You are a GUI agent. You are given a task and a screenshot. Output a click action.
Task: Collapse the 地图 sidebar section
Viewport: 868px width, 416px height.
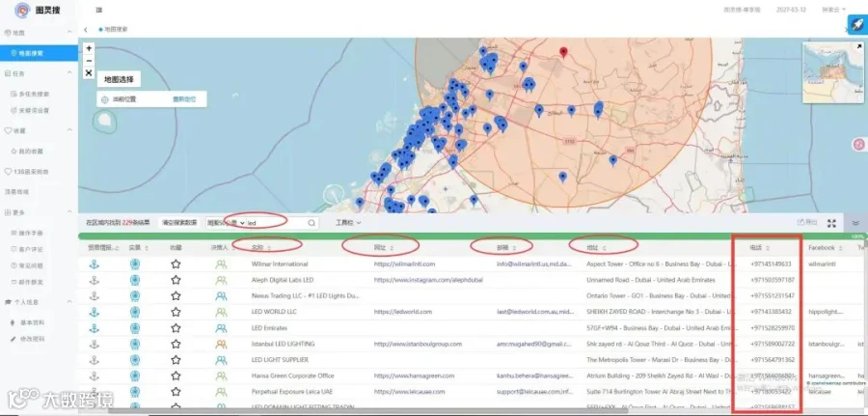[x=69, y=33]
